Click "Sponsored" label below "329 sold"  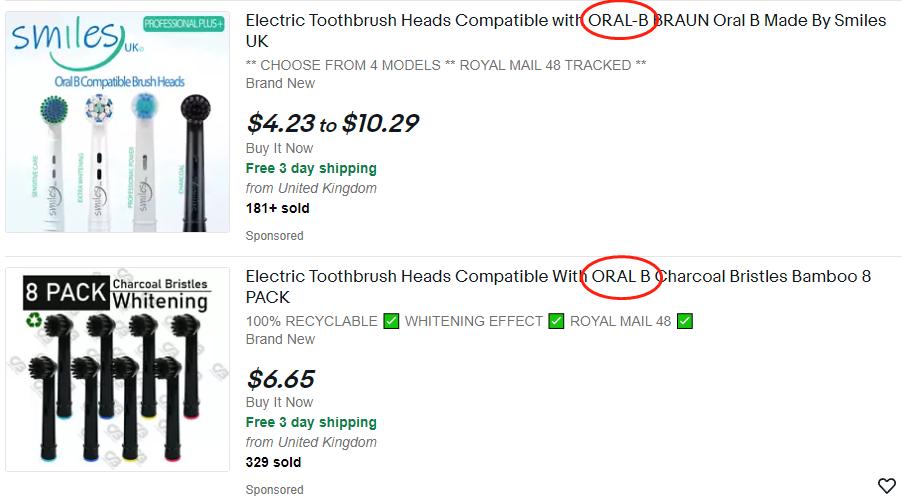[274, 489]
